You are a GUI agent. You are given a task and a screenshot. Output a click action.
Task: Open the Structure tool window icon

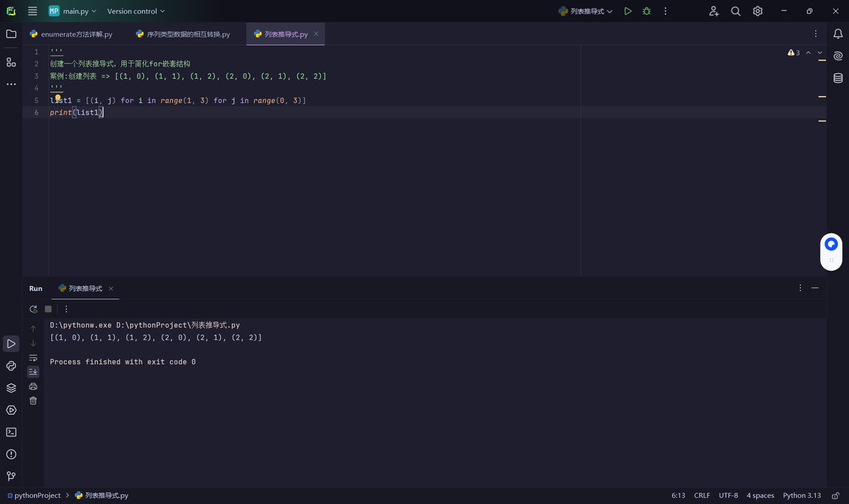[11, 62]
